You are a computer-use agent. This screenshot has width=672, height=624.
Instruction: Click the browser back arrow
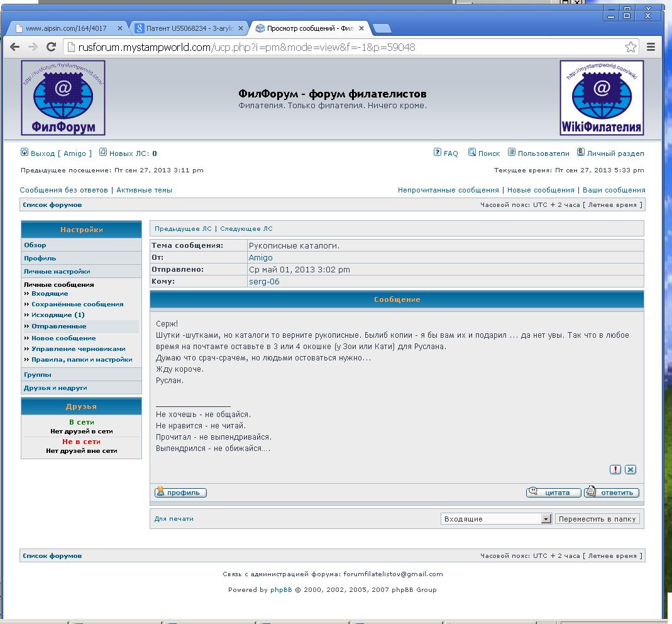15,47
